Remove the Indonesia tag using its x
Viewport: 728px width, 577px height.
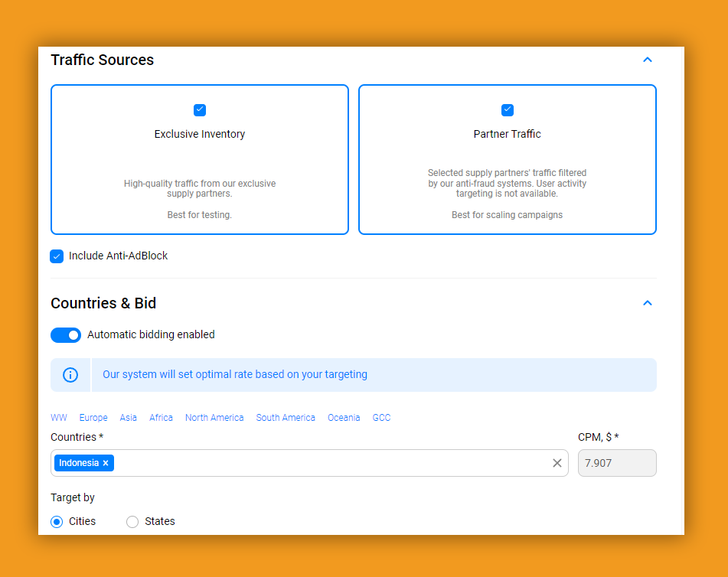pyautogui.click(x=106, y=463)
